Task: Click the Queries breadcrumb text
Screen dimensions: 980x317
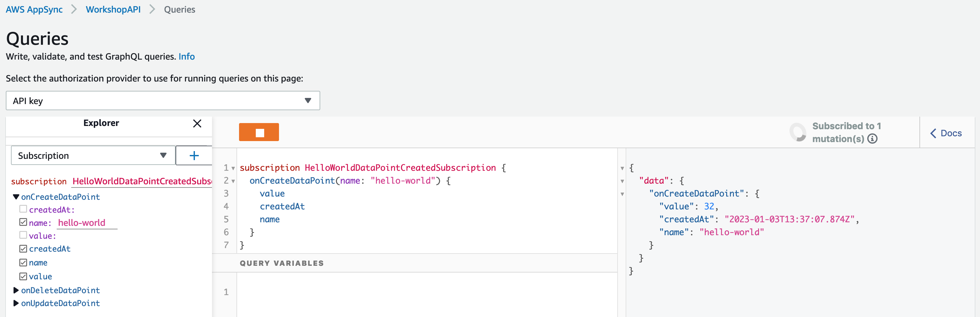Action: 179,10
